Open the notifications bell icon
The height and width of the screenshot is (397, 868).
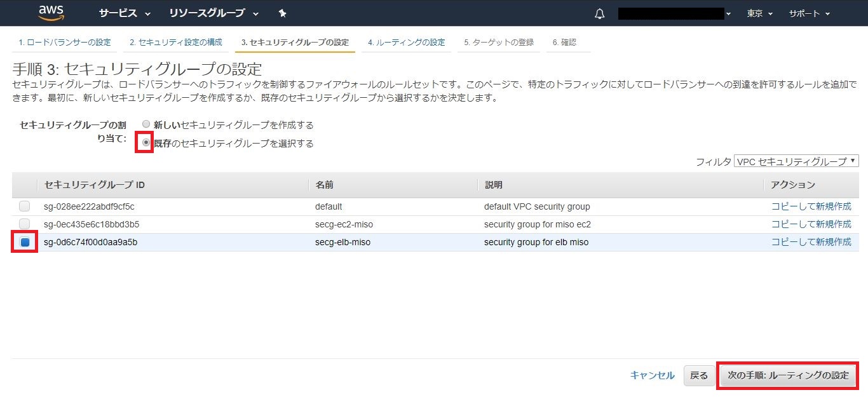point(599,14)
